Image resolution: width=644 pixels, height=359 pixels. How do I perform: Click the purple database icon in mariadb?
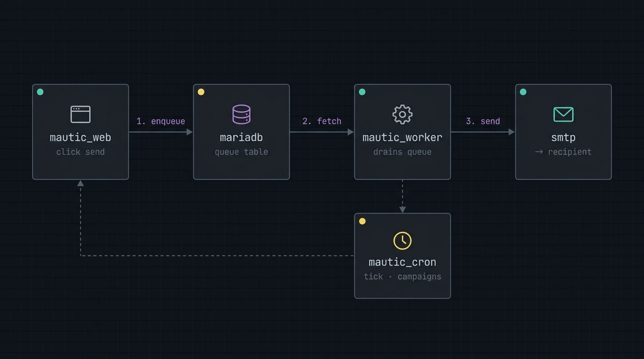241,115
